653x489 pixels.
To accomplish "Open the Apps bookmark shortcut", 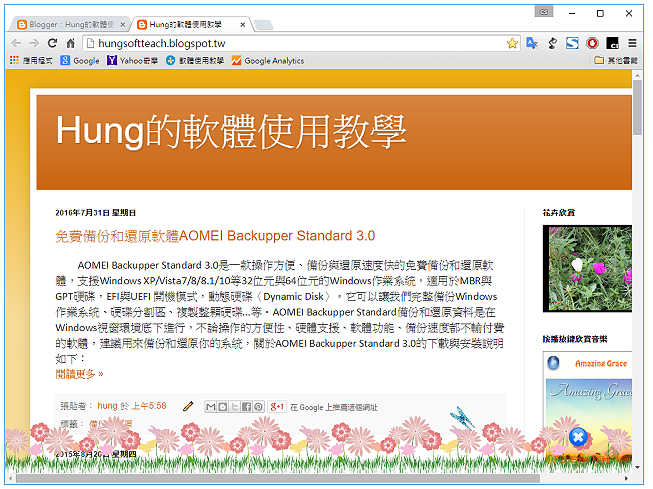I will (x=31, y=60).
